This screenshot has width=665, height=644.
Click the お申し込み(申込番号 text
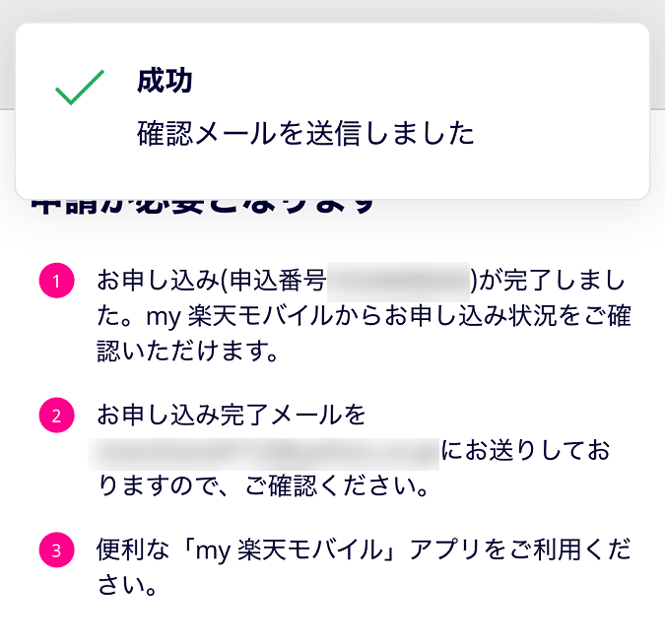(211, 282)
